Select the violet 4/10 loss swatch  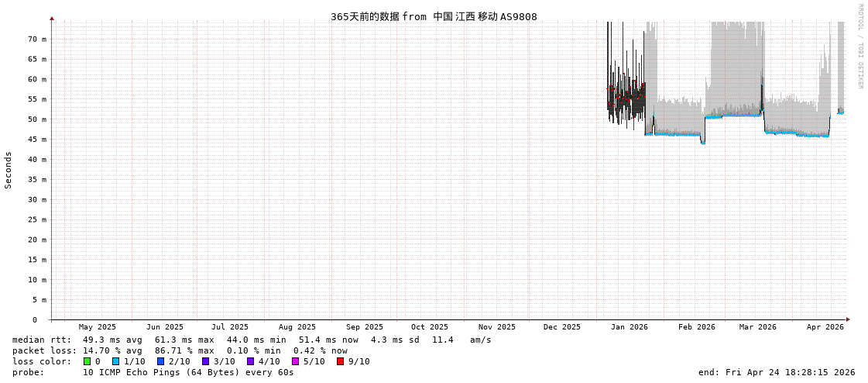[250, 361]
